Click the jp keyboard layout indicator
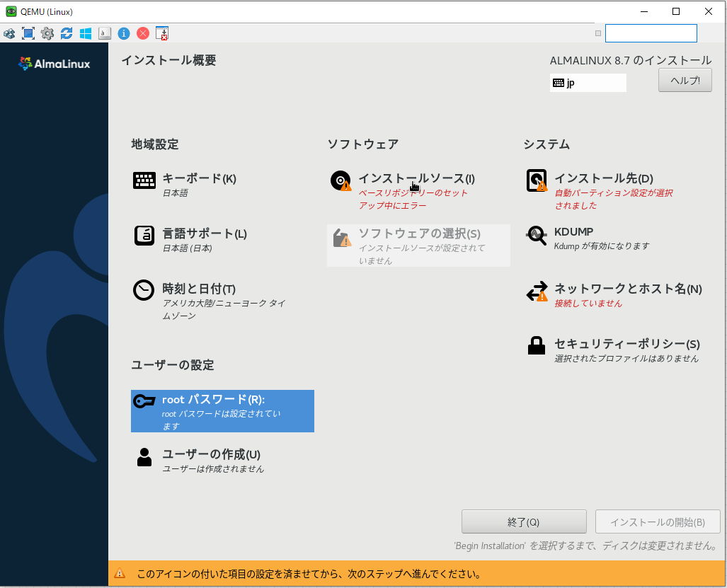Image resolution: width=727 pixels, height=588 pixels. point(588,83)
